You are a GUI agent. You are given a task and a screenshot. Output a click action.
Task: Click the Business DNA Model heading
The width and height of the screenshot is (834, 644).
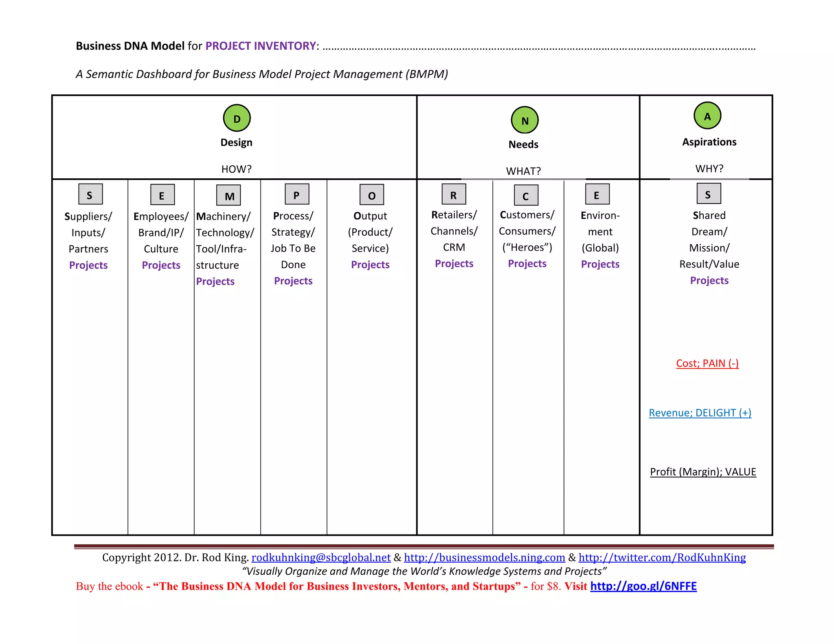click(x=130, y=46)
